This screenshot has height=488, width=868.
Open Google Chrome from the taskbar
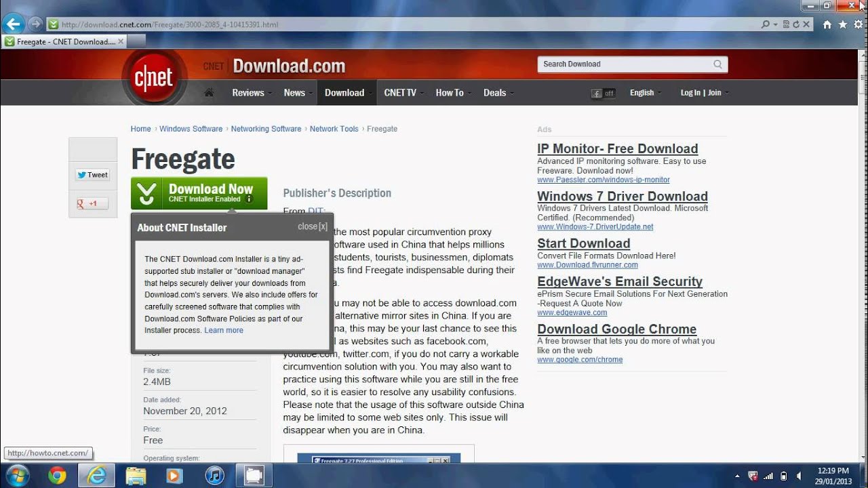point(57,476)
